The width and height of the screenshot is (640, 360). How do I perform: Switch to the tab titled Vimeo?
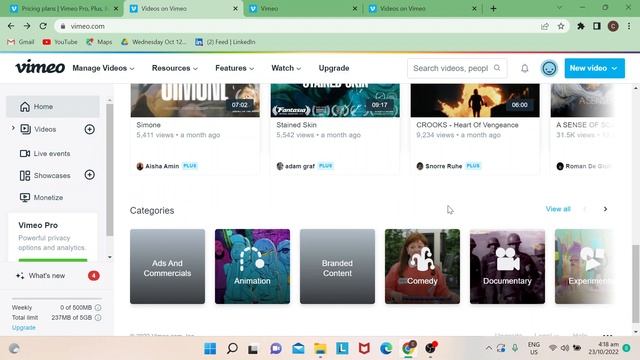click(303, 9)
